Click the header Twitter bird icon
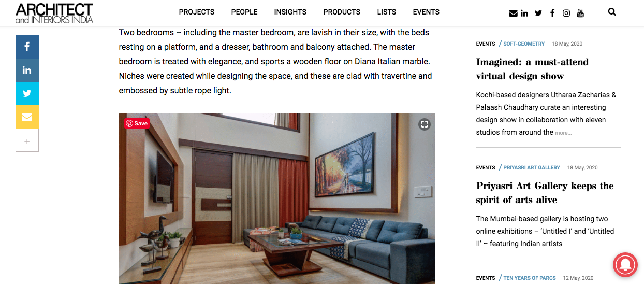 click(538, 13)
